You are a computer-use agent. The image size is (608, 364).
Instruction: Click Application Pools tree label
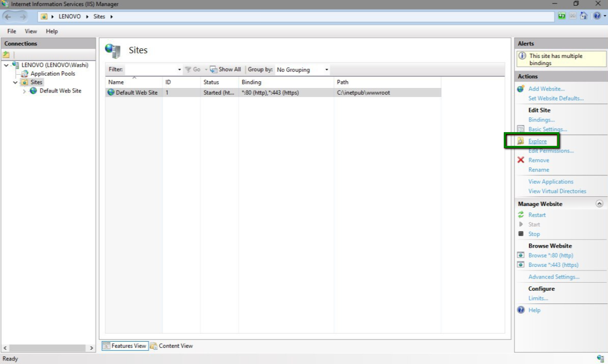tap(53, 74)
